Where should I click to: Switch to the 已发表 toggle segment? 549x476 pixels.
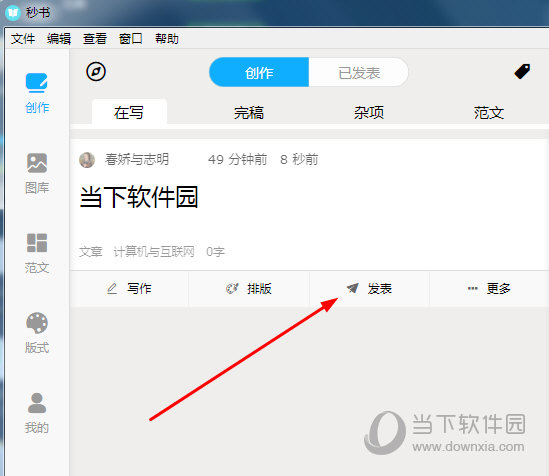[x=359, y=72]
